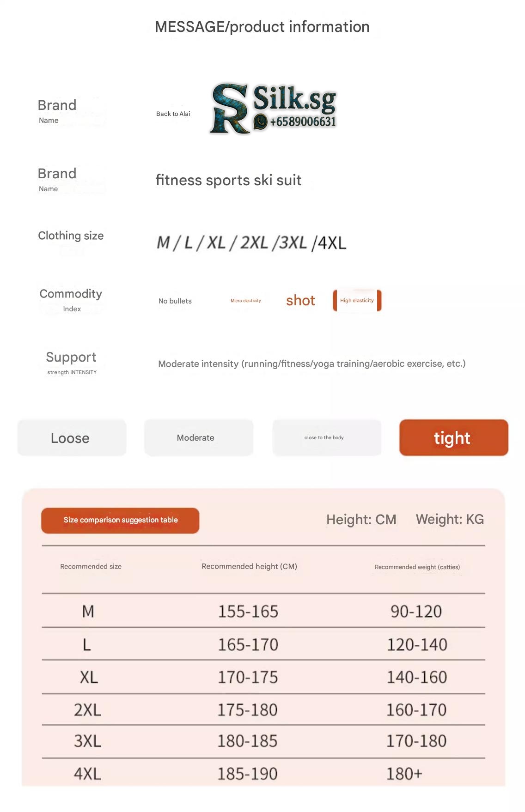The width and height of the screenshot is (525, 812).
Task: Click the No bullets option
Action: click(175, 301)
